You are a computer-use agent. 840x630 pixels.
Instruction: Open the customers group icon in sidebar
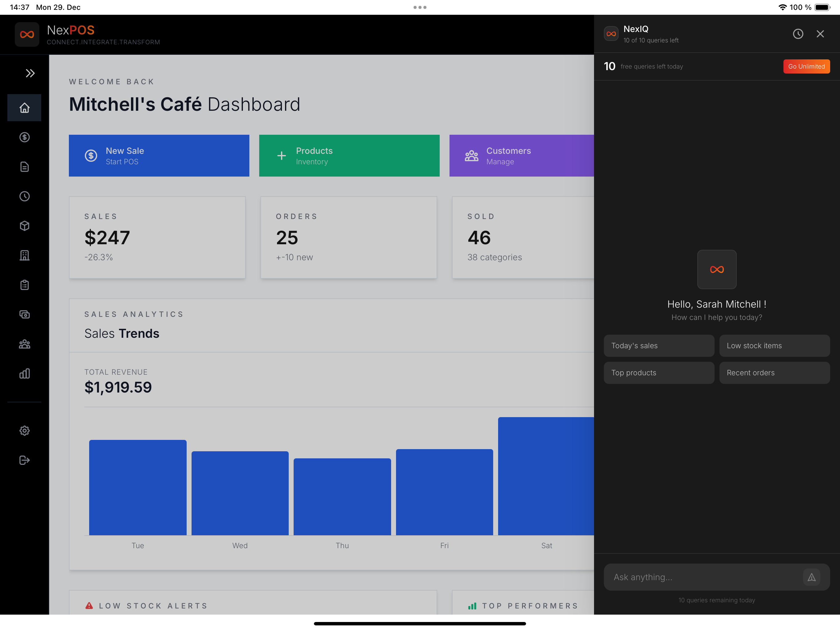[24, 344]
